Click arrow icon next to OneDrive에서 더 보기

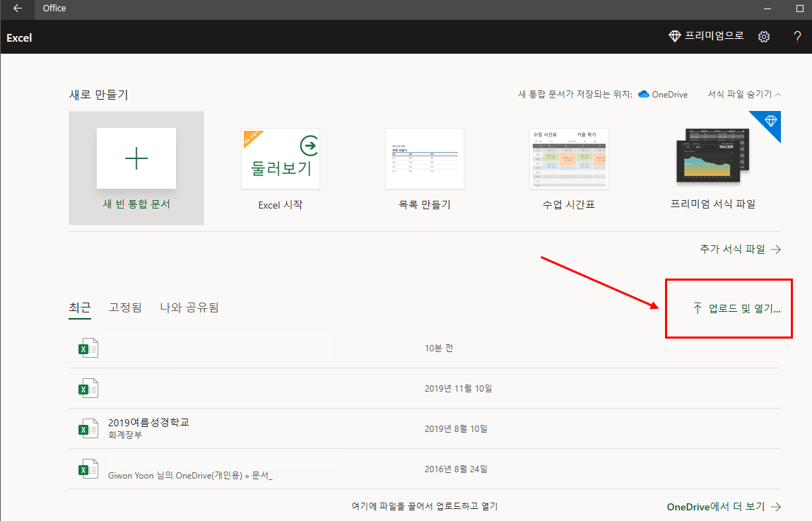coord(776,507)
